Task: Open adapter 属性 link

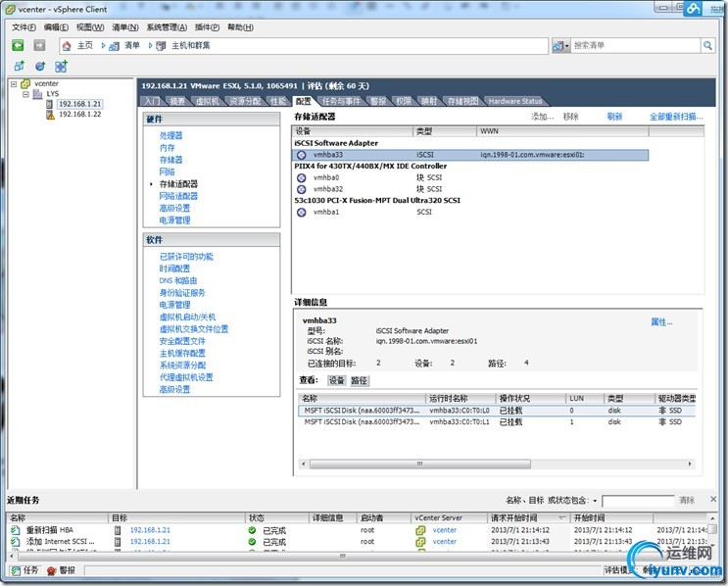Action: tap(661, 321)
